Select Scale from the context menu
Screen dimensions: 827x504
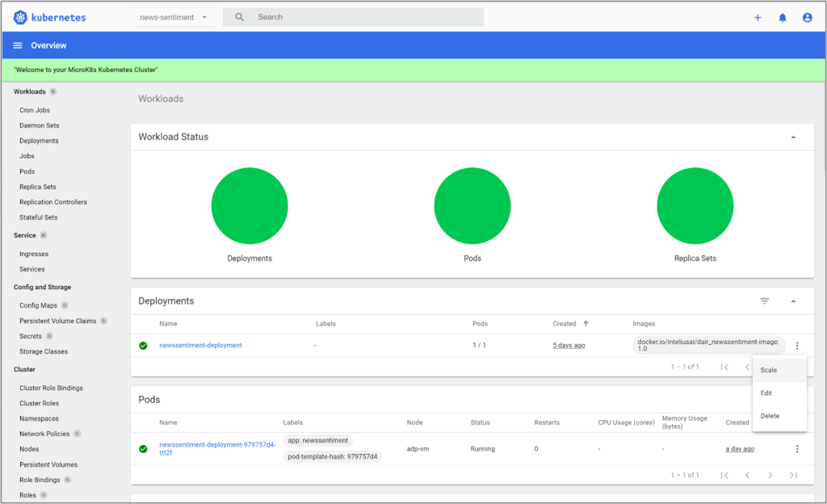pos(769,370)
